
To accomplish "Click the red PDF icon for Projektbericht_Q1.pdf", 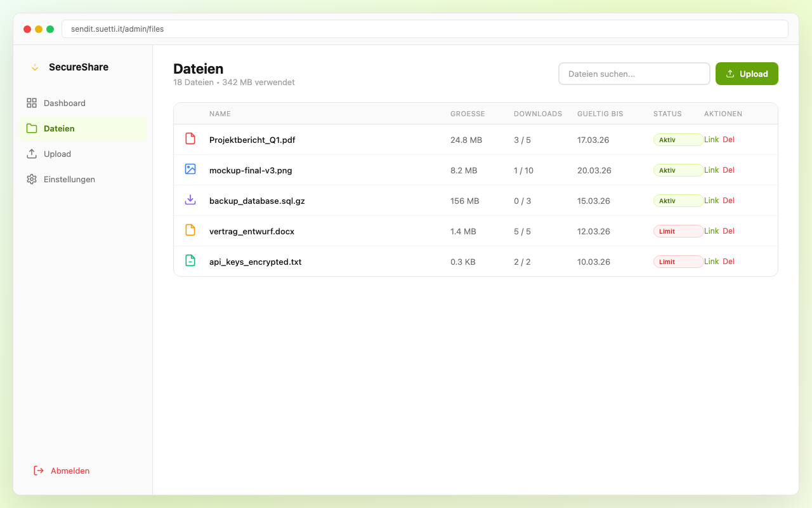I will click(190, 139).
